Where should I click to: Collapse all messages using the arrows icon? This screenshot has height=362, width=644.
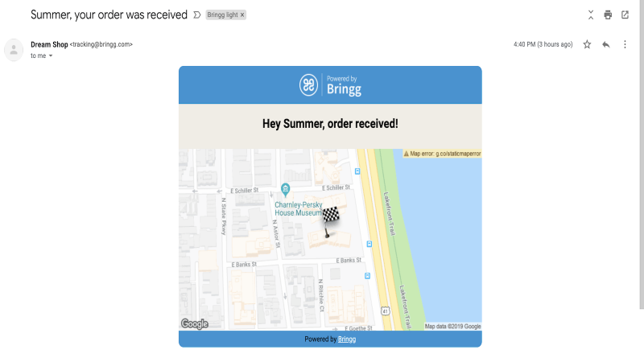(x=591, y=15)
